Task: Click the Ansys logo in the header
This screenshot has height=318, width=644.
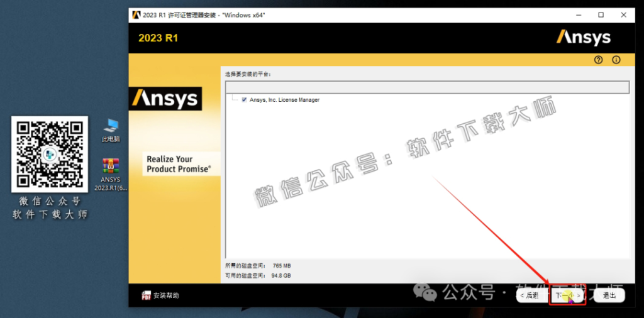Action: pos(584,38)
